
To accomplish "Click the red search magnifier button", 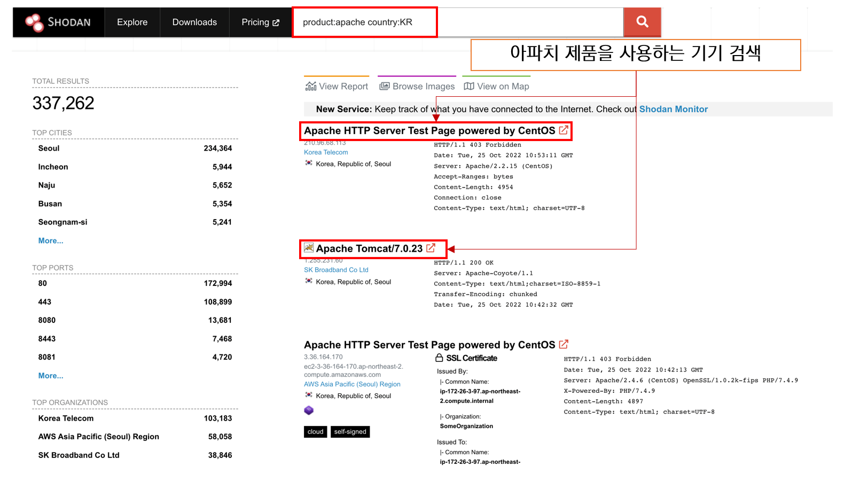I will (x=642, y=22).
